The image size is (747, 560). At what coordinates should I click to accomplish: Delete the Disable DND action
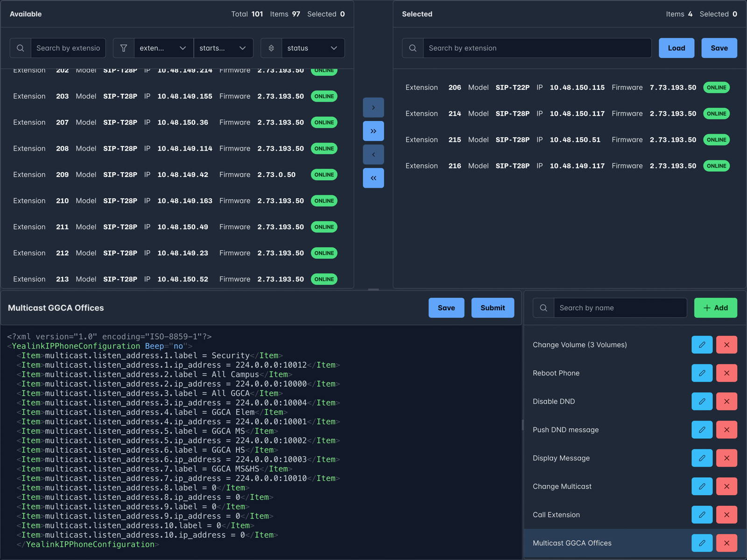(x=726, y=401)
